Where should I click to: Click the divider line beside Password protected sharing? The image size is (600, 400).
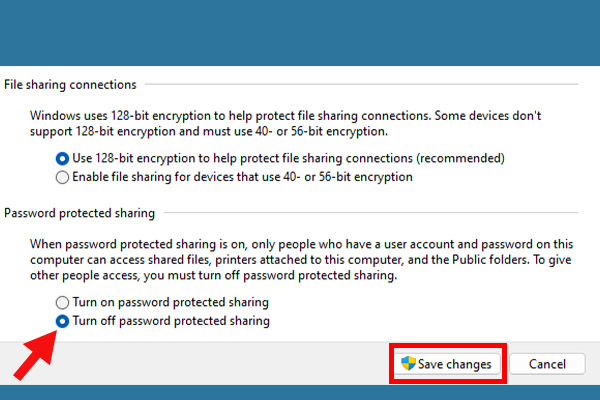click(371, 212)
